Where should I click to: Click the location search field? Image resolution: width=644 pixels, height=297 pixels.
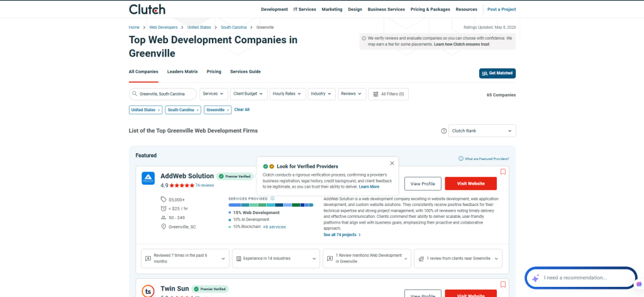tap(163, 94)
